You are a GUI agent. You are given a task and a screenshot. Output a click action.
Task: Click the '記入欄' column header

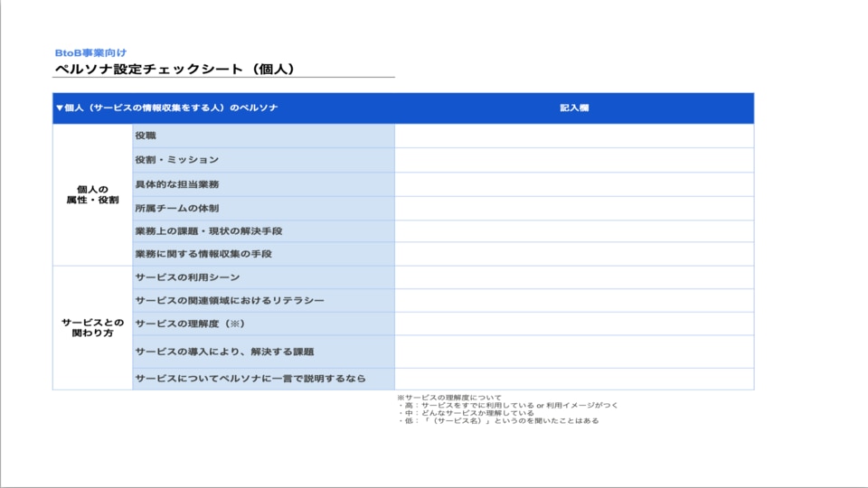574,108
